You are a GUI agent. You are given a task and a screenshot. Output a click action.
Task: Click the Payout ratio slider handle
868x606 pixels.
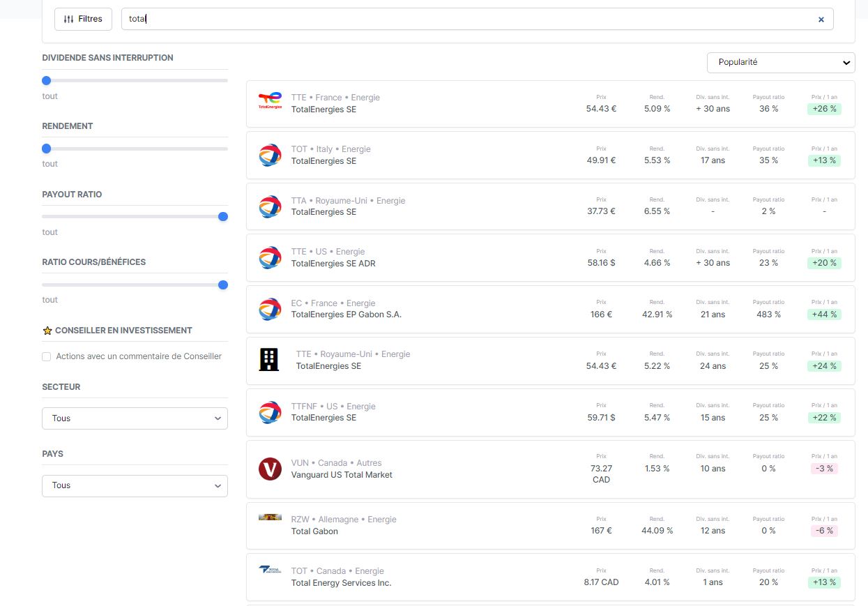click(x=223, y=217)
